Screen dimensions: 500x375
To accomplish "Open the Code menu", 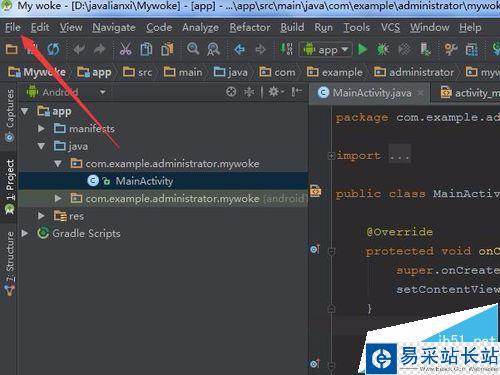I will coord(159,27).
